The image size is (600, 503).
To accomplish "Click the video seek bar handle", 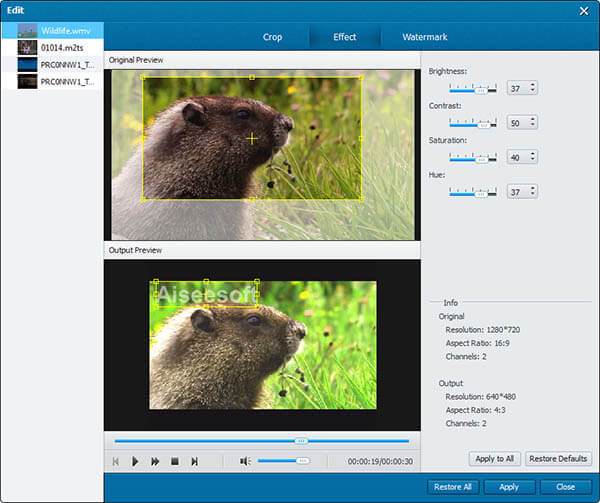I will click(300, 440).
